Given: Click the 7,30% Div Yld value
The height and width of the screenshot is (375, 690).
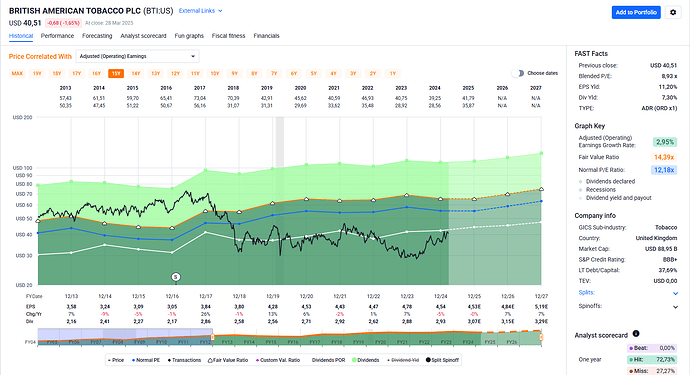Looking at the screenshot, I should tap(669, 98).
